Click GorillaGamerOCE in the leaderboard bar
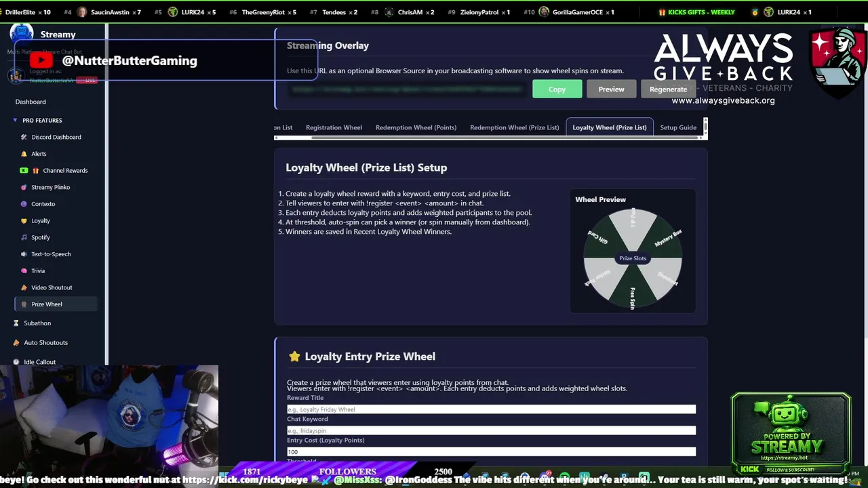 tap(578, 12)
